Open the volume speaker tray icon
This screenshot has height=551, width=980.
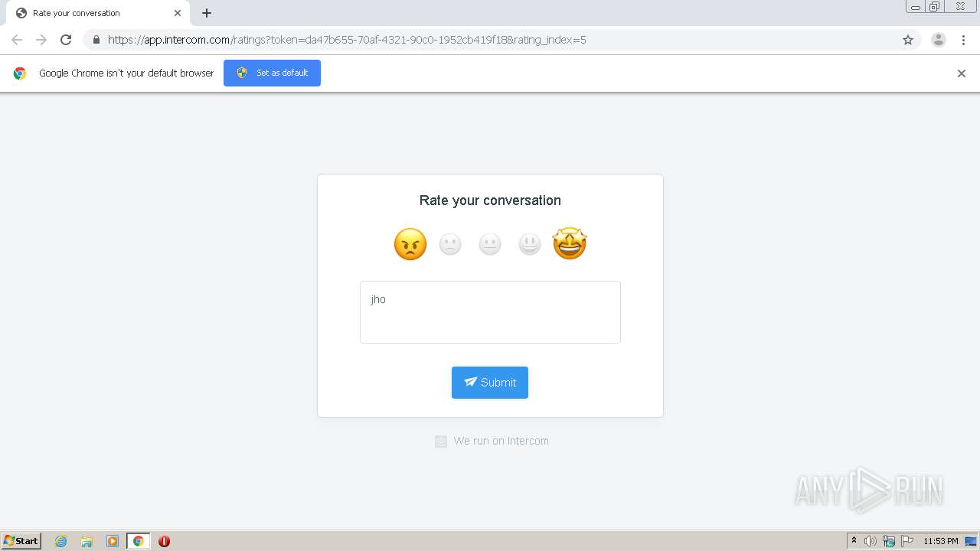(871, 541)
